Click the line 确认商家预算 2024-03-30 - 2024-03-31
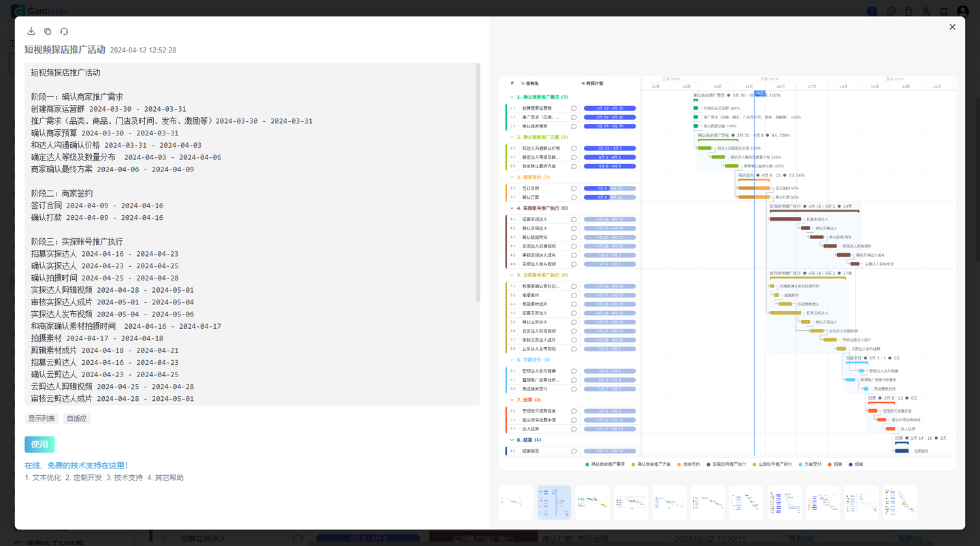980x546 pixels. (105, 133)
